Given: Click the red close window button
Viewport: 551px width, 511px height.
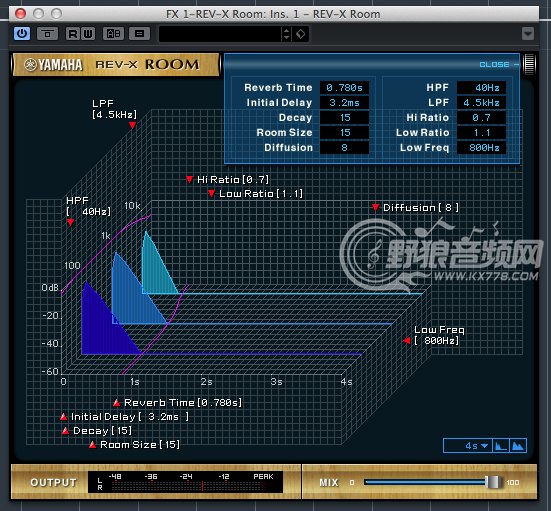Looking at the screenshot, I should pyautogui.click(x=20, y=14).
